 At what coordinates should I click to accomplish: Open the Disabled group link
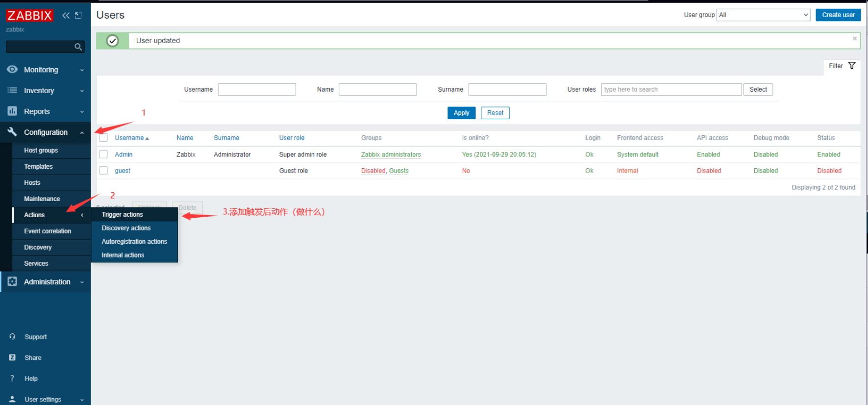[x=373, y=171]
